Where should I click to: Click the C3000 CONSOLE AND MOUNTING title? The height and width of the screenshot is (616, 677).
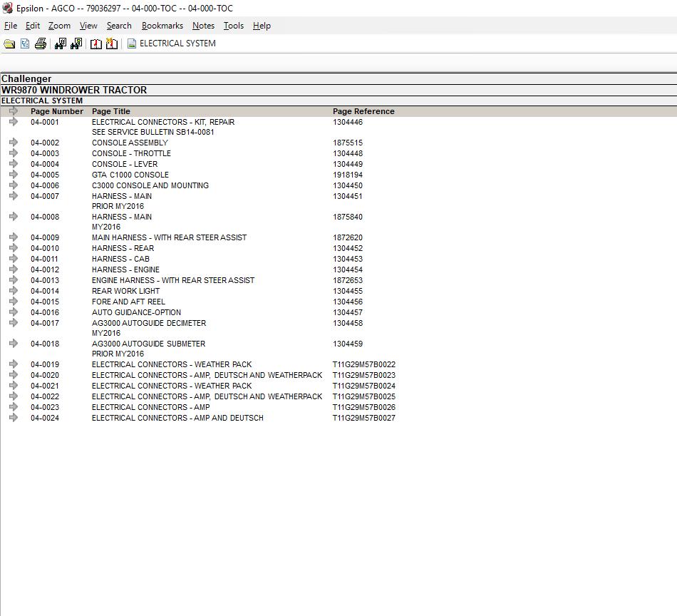pos(150,185)
